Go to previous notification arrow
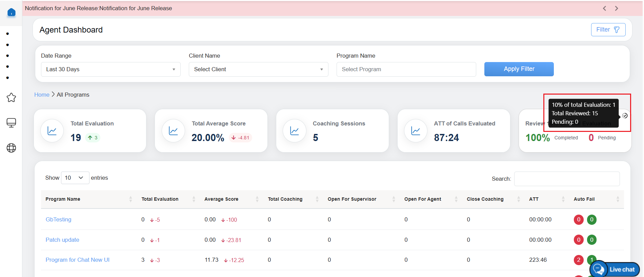The height and width of the screenshot is (277, 644). coord(604,8)
